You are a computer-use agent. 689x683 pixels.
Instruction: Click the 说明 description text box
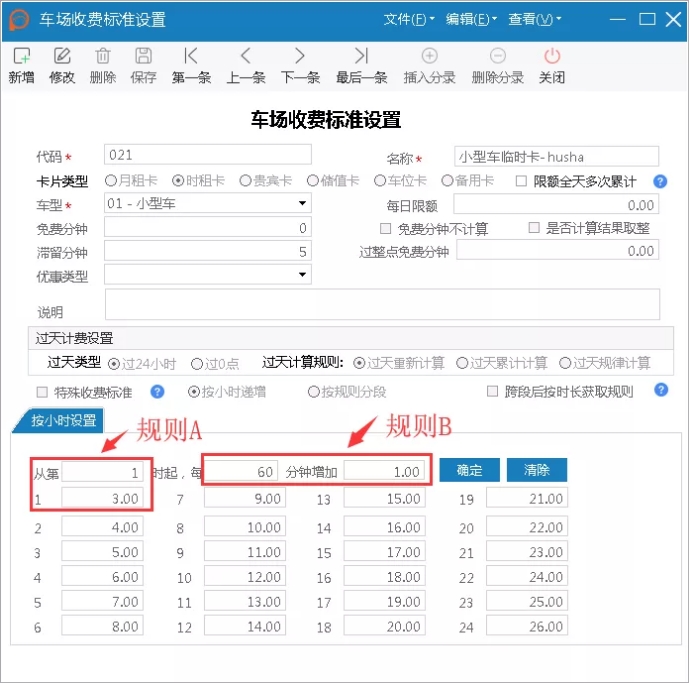tap(382, 304)
